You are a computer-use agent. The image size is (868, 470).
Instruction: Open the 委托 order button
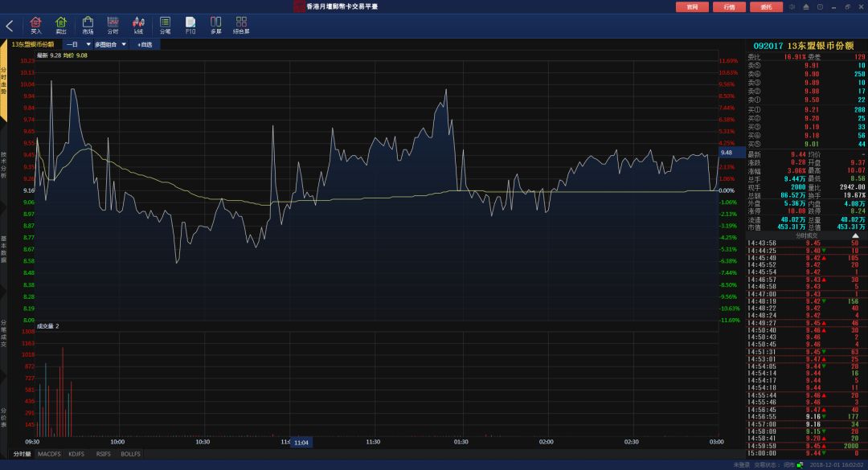point(766,7)
